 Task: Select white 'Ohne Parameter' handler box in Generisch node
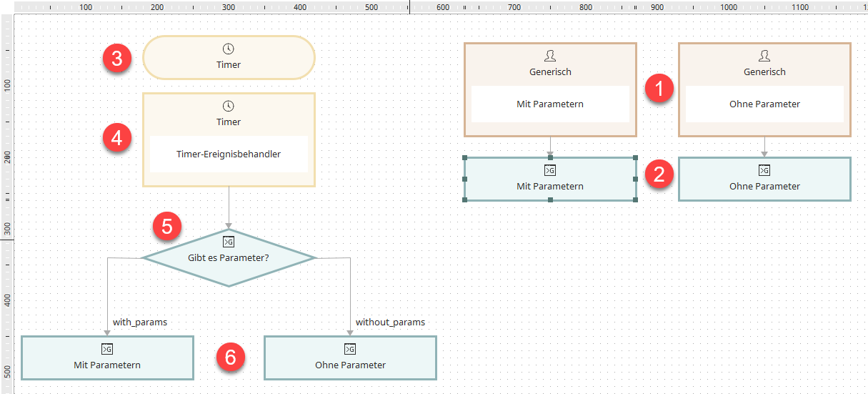coord(764,104)
